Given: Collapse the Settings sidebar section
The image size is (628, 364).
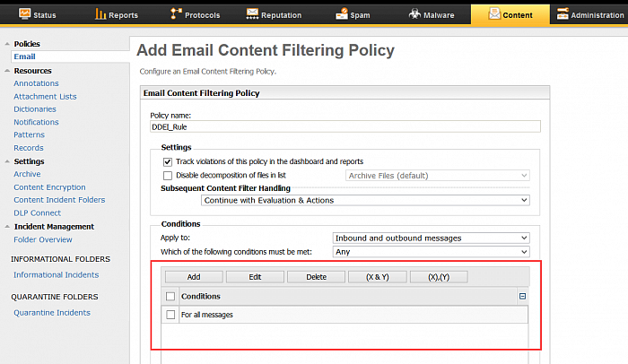Looking at the screenshot, I should tap(7, 161).
